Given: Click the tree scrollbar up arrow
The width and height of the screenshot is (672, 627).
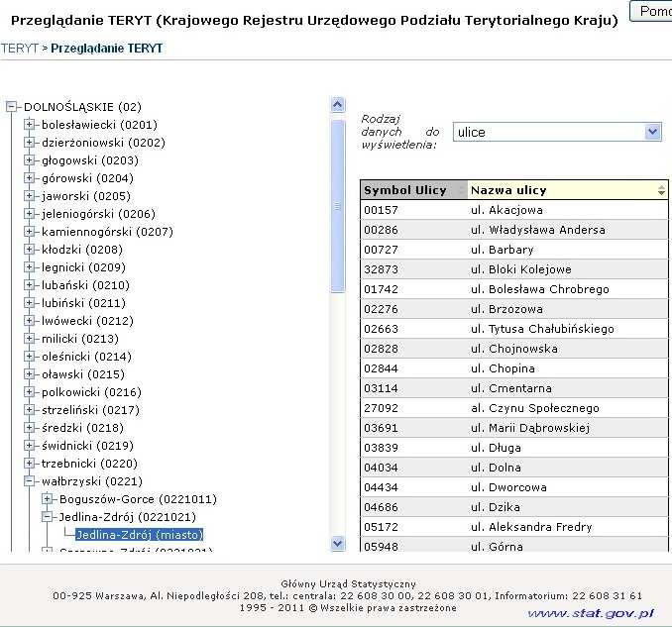Looking at the screenshot, I should coord(338,105).
